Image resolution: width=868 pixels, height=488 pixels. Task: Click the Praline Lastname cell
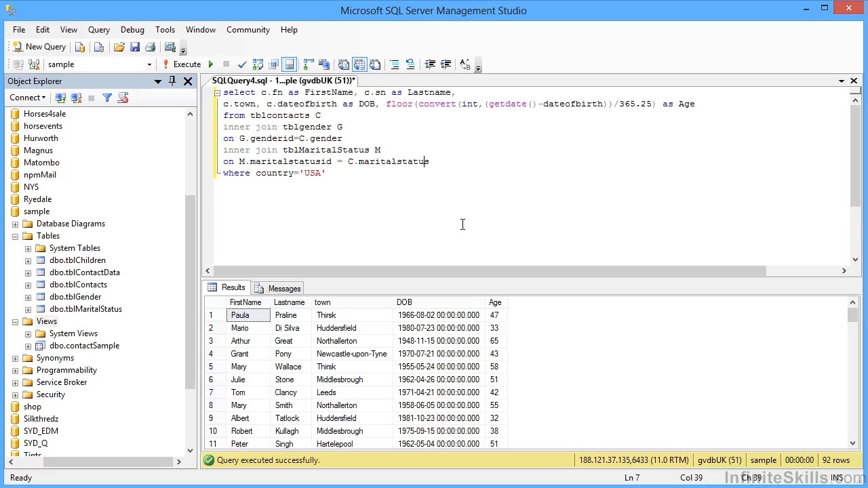pos(292,315)
